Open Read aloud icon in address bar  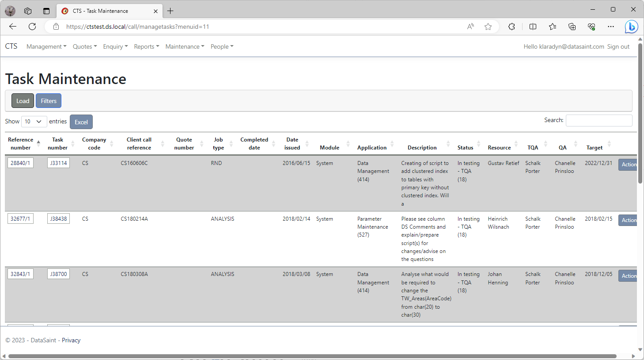(x=470, y=27)
